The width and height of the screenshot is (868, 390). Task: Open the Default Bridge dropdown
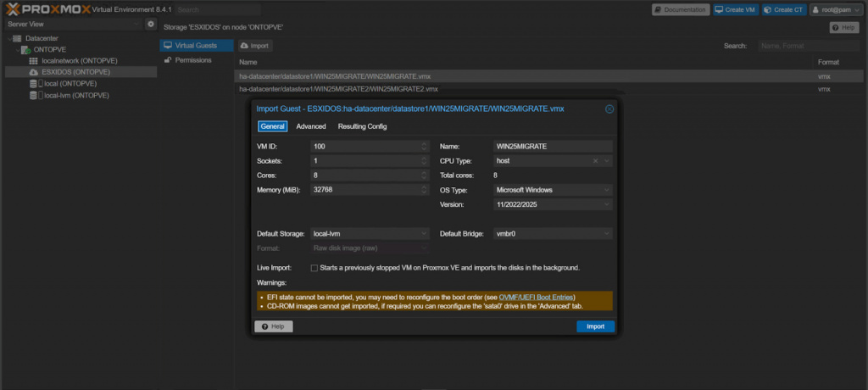(x=607, y=234)
